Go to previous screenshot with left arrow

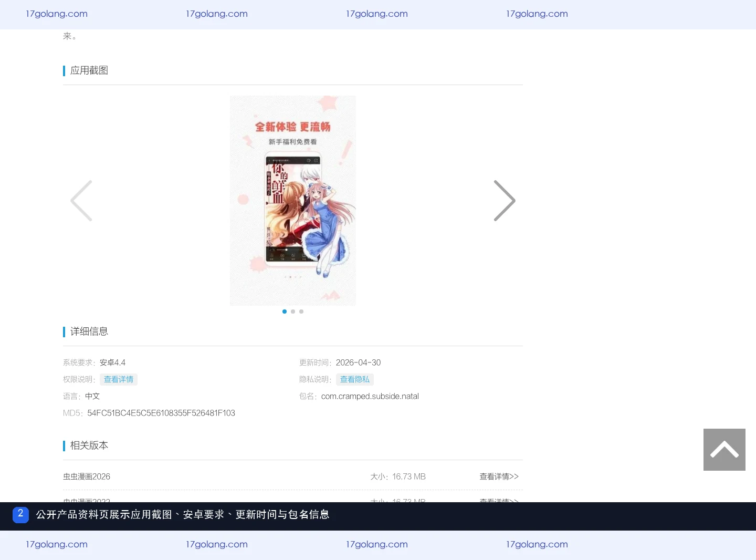81,201
